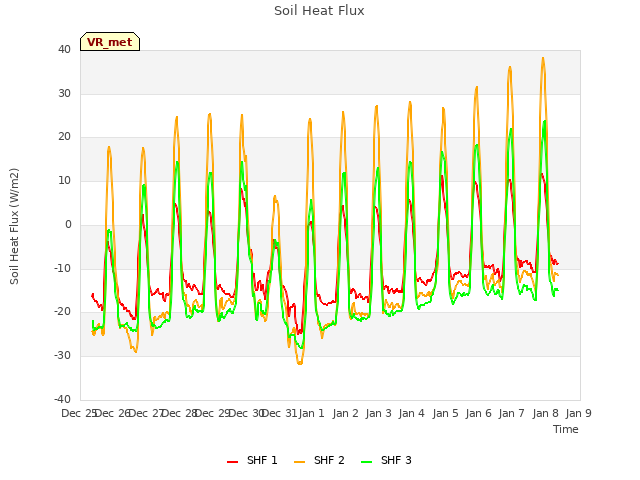Screen dimensions: 640x480
Task: Toggle the SHF 2 legend entry
Action: (319, 460)
